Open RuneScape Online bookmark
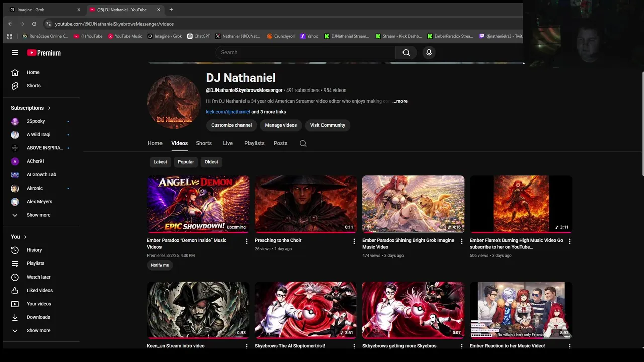The height and width of the screenshot is (362, 644). [45, 36]
